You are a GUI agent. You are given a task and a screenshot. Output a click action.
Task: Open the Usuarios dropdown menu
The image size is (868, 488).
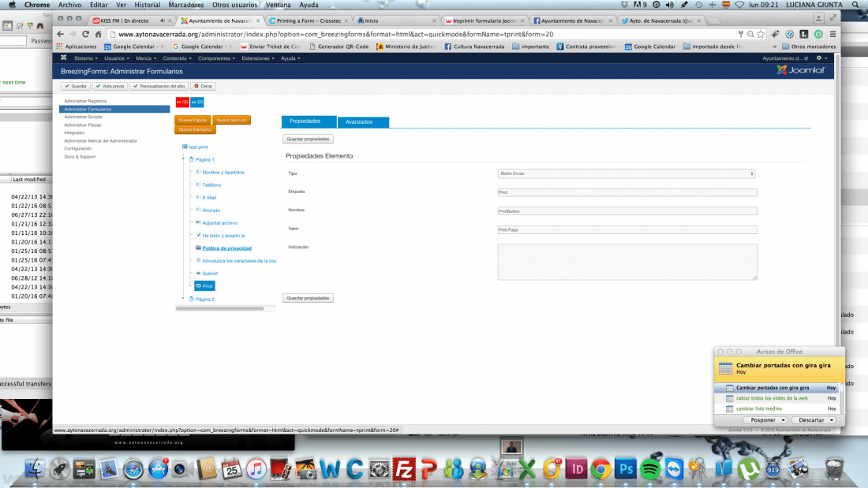[x=116, y=58]
